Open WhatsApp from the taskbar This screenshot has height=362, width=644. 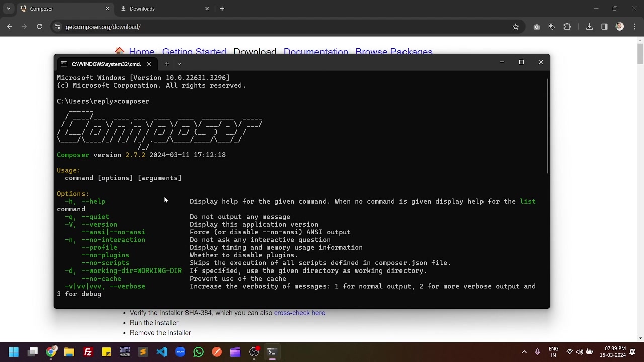[198, 352]
